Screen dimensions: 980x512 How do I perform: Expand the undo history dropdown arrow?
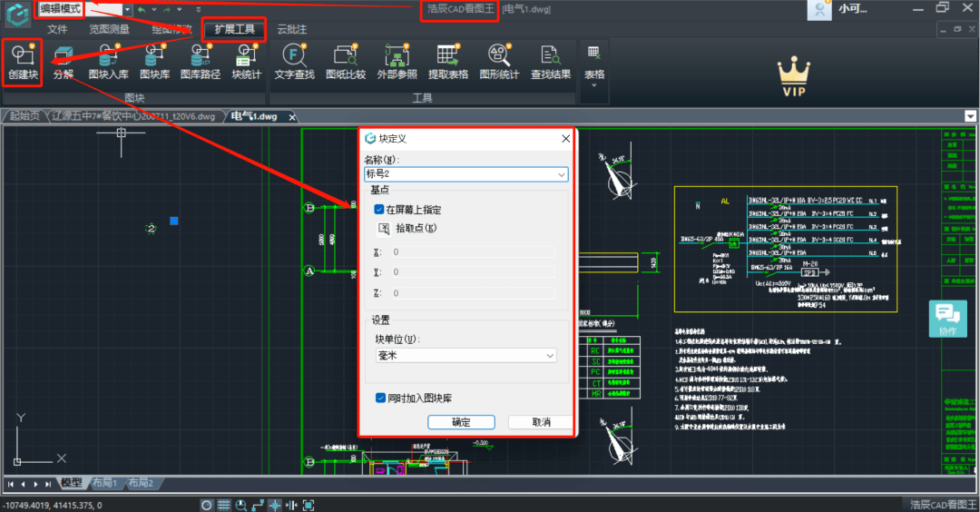[x=153, y=9]
